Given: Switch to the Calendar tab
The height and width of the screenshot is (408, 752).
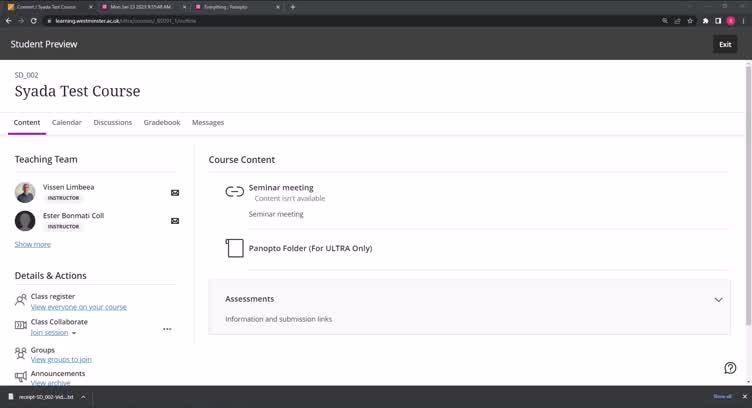Looking at the screenshot, I should 67,122.
